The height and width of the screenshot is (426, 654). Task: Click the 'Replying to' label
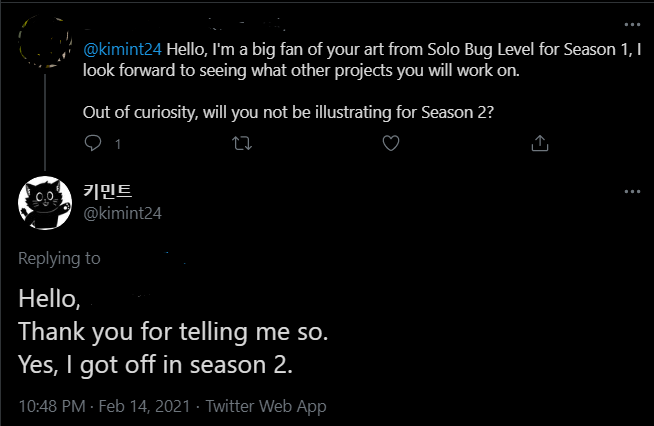click(x=59, y=258)
